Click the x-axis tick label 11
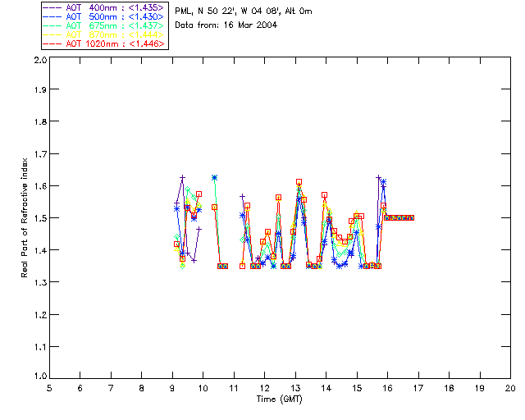The height and width of the screenshot is (420, 525). (234, 388)
